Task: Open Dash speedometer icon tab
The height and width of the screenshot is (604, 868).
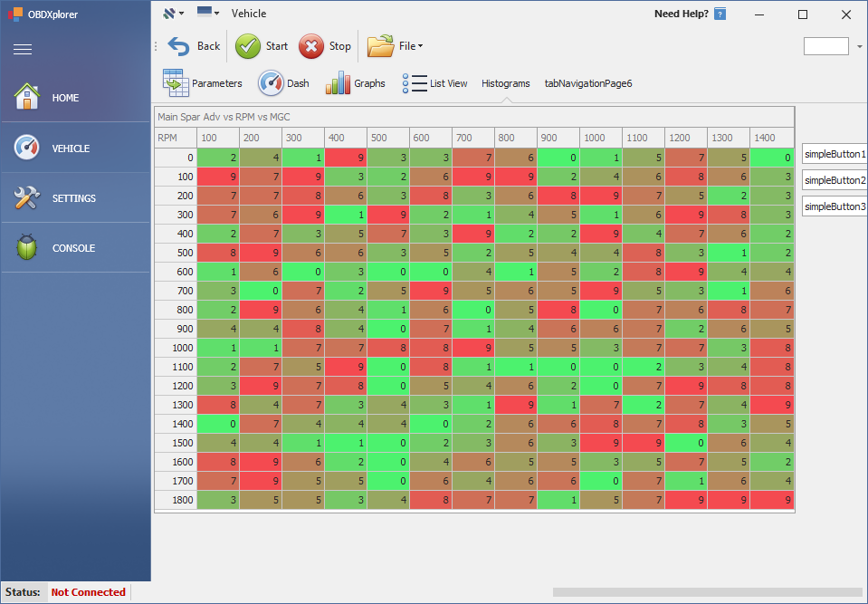Action: pyautogui.click(x=271, y=83)
